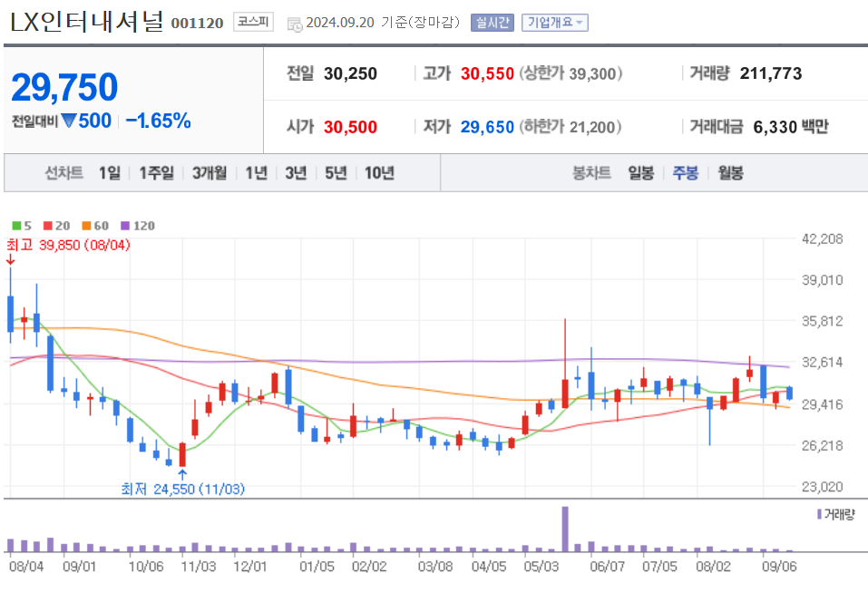
Task: Click the long red wick candle in May
Action: click(x=565, y=365)
